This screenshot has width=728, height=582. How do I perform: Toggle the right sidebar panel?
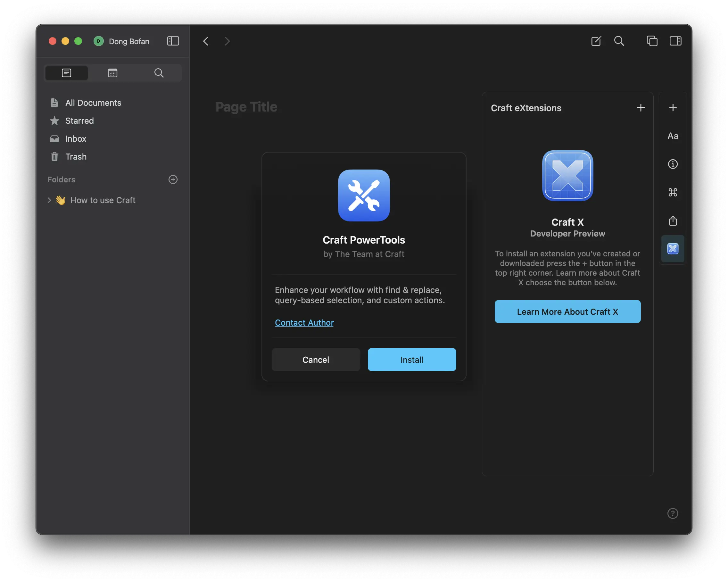(x=675, y=41)
